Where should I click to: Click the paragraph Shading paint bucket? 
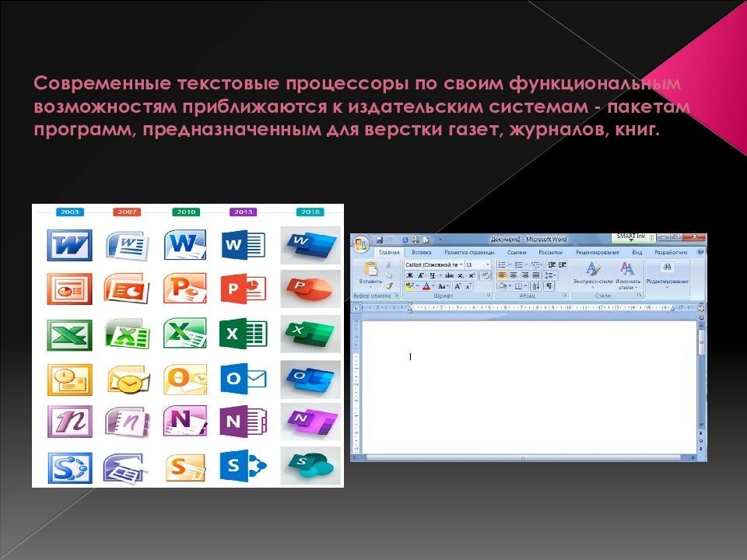[503, 286]
